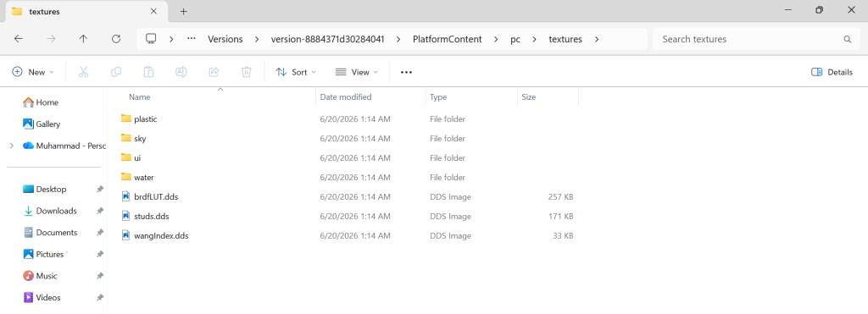The image size is (868, 314).
Task: Close the textures tab
Action: tap(153, 11)
